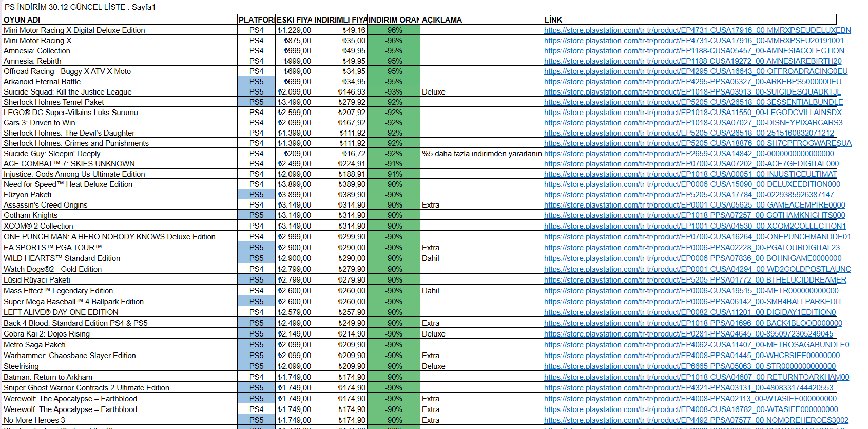
Task: Visit the Metro Saga Paketi store link
Action: [x=697, y=345]
